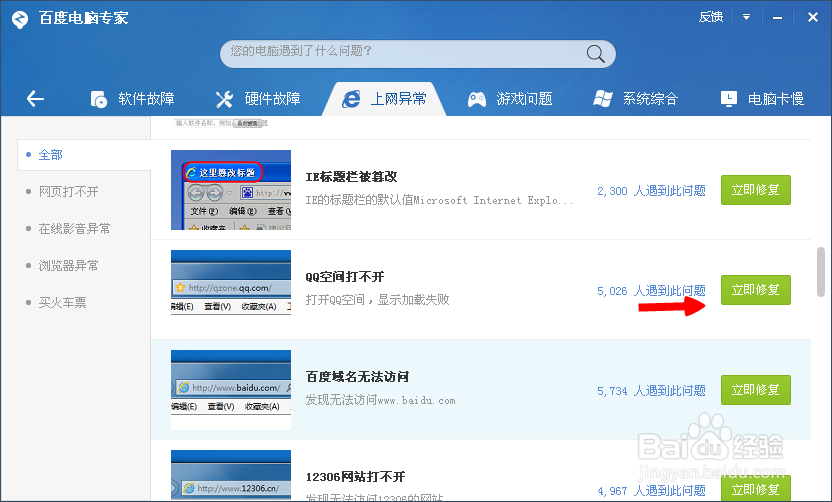The image size is (832, 502).
Task: Select 在线影音异常 category in sidebar
Action: coord(74,229)
